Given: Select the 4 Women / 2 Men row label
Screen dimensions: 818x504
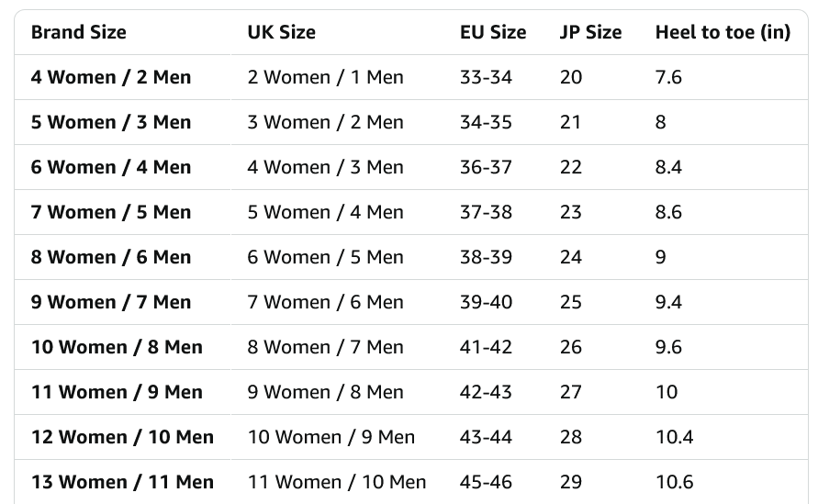Looking at the screenshot, I should [111, 77].
